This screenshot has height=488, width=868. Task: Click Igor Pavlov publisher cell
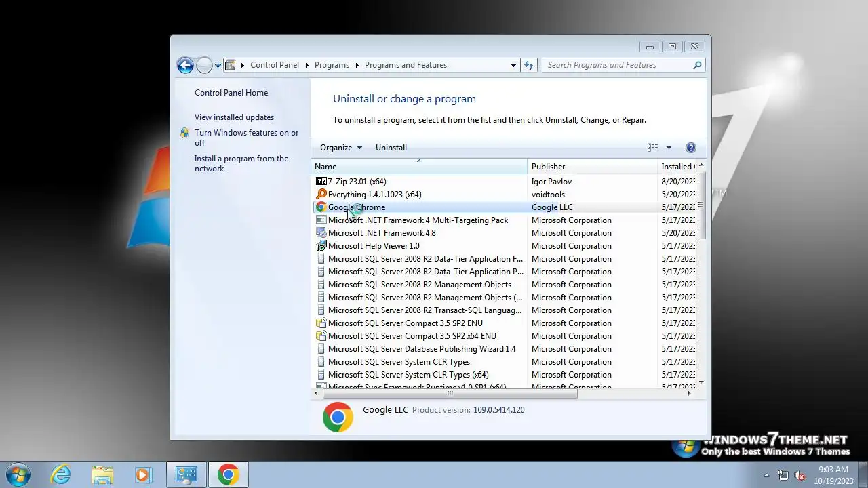click(x=551, y=182)
